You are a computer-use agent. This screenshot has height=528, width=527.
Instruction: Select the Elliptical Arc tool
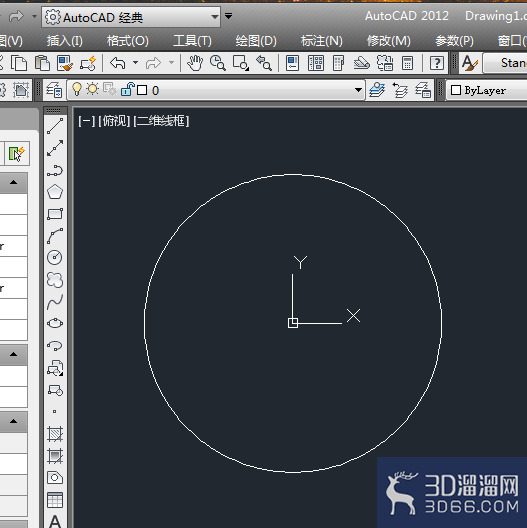click(55, 345)
